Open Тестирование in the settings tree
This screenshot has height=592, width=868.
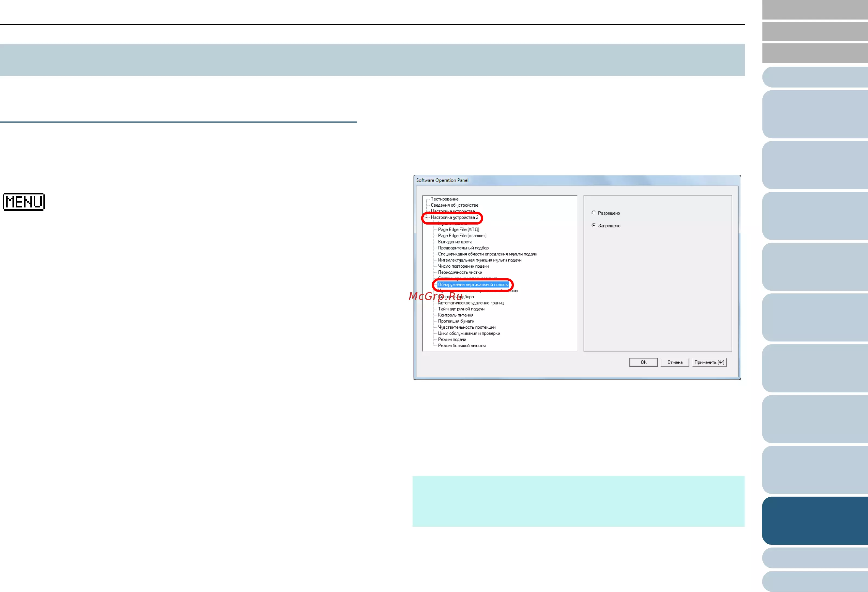click(x=445, y=199)
